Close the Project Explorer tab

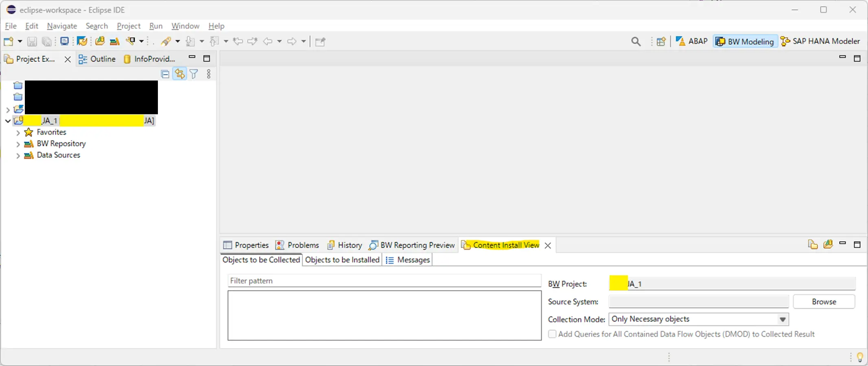point(68,59)
